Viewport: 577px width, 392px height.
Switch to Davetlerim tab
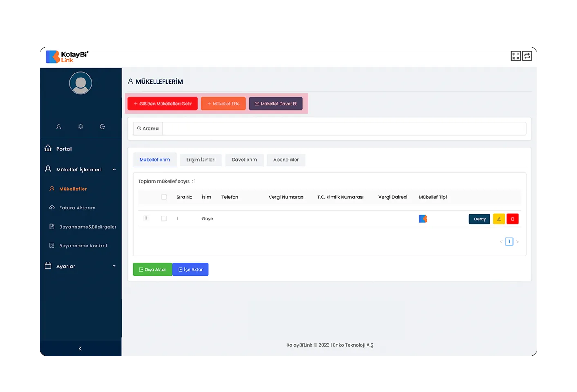pyautogui.click(x=244, y=160)
